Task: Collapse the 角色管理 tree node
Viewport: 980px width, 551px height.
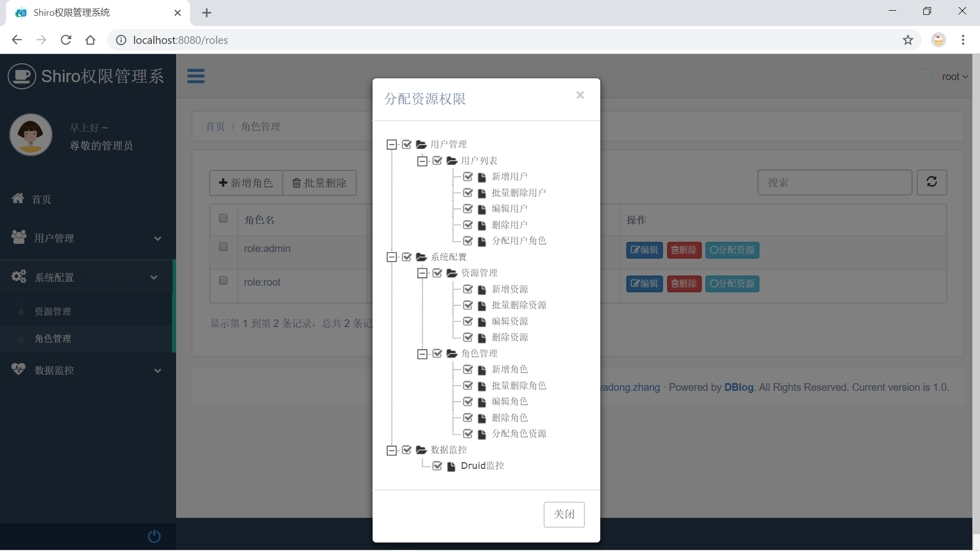Action: click(x=422, y=354)
